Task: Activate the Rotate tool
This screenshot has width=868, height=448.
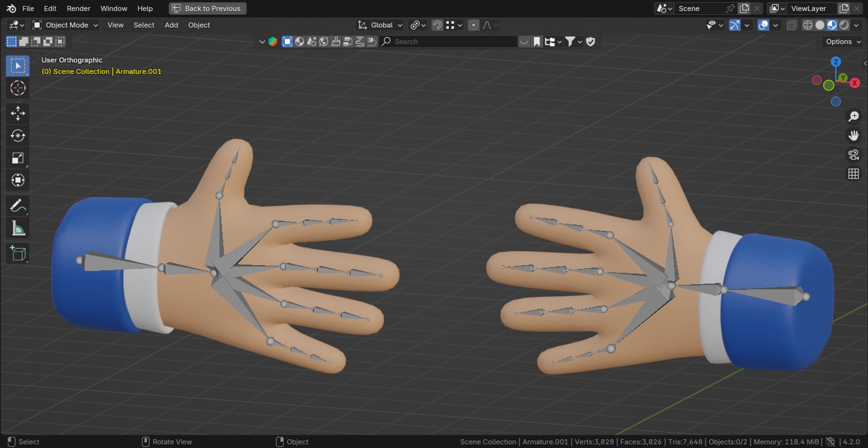Action: coord(18,136)
